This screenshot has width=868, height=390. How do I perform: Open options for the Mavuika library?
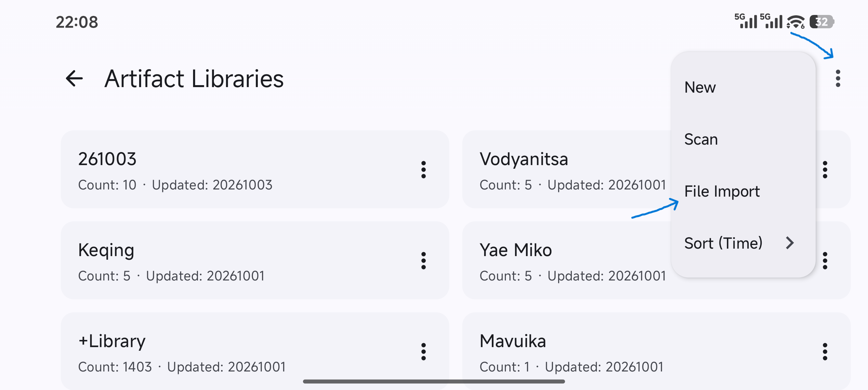(824, 351)
